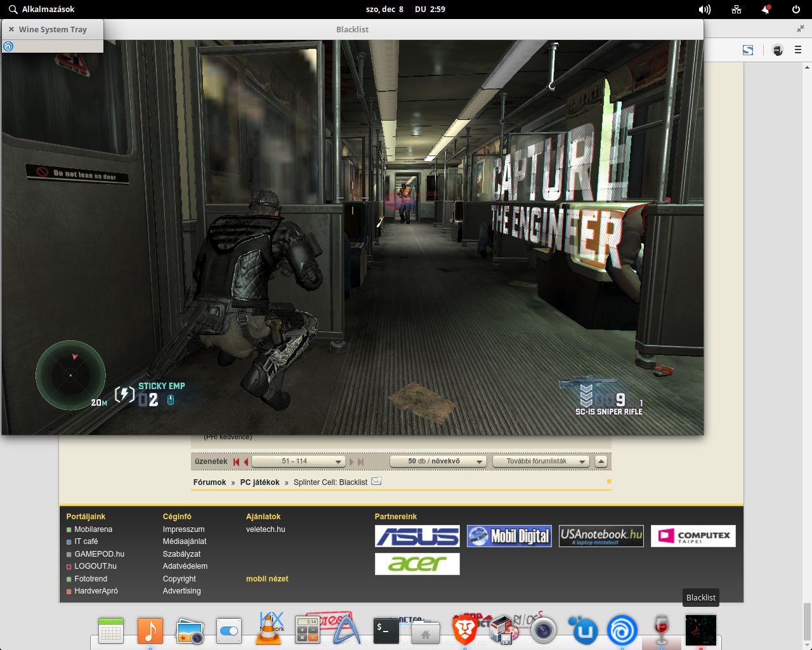Switch to mobil nézet view
812x650 pixels.
267,579
